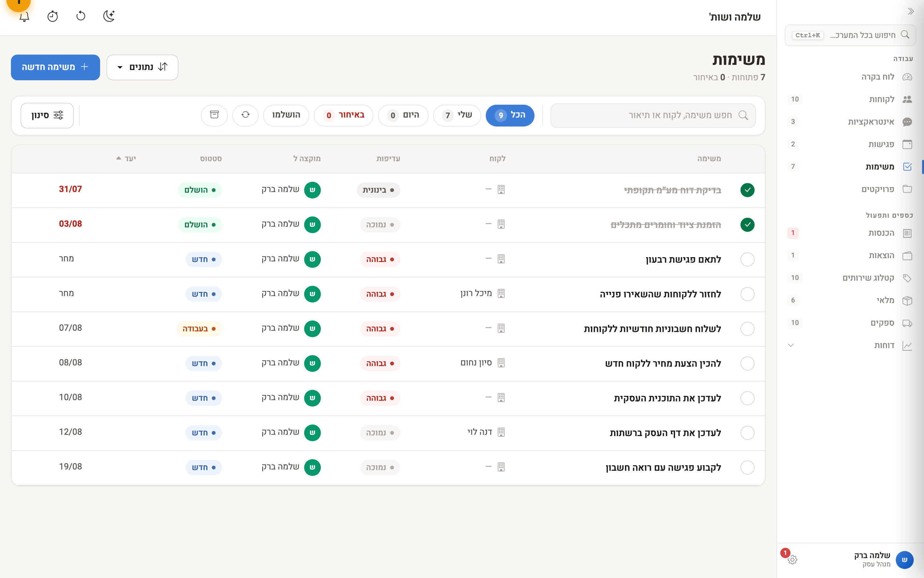This screenshot has width=924, height=578.
Task: Collapse sidebar with the double chevron icon
Action: point(911,12)
